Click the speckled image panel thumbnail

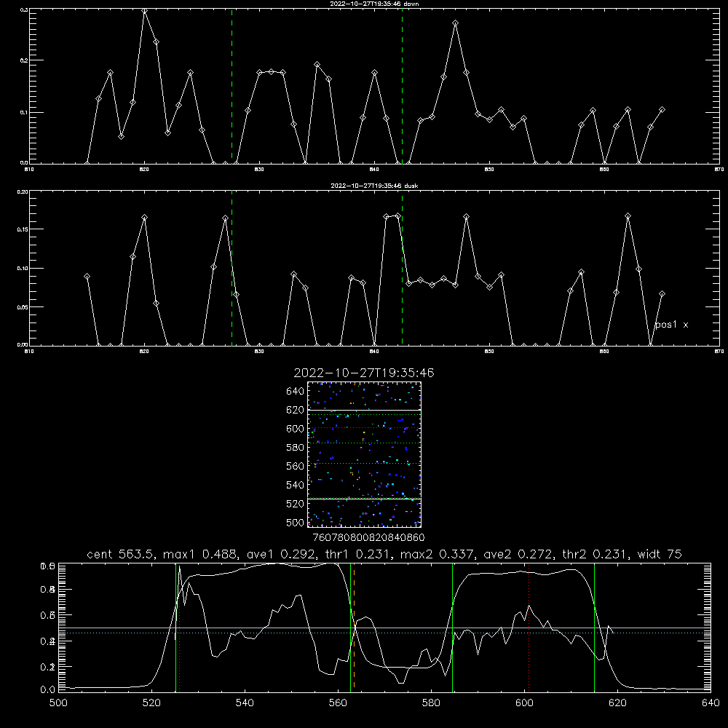point(364,454)
